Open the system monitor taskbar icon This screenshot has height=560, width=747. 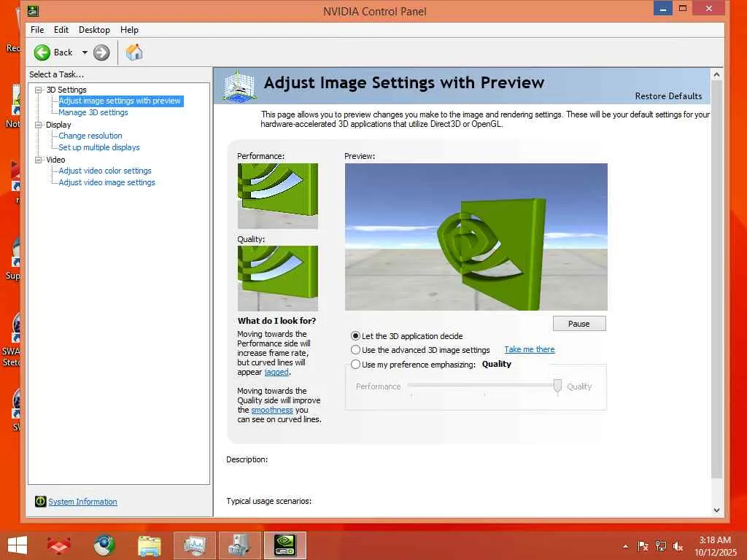tap(194, 545)
